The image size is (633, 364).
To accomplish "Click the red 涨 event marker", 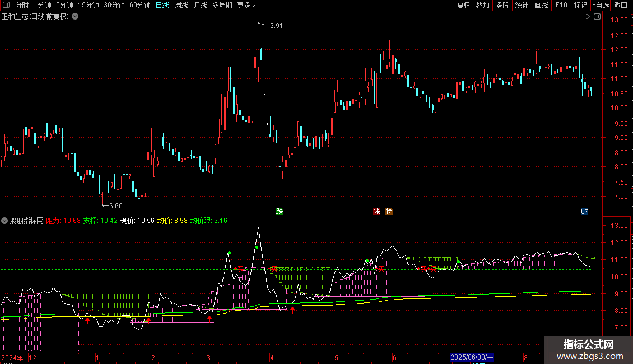I will click(376, 212).
